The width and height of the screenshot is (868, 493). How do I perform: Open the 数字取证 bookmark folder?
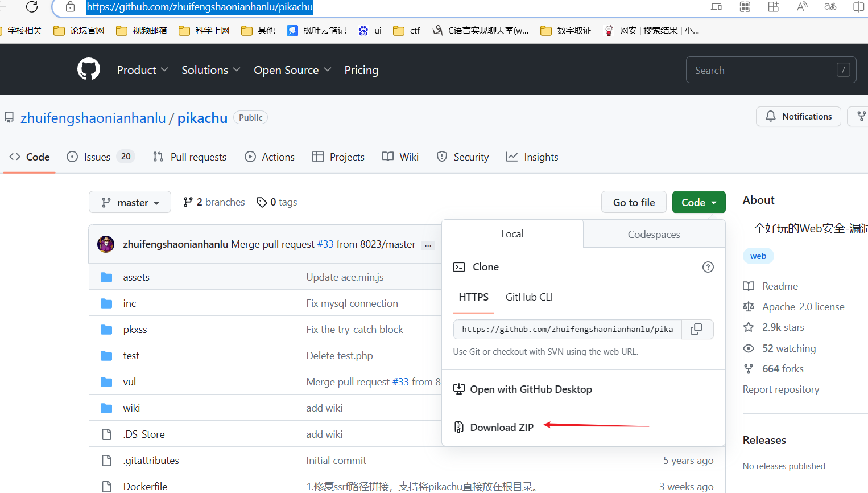click(x=566, y=31)
